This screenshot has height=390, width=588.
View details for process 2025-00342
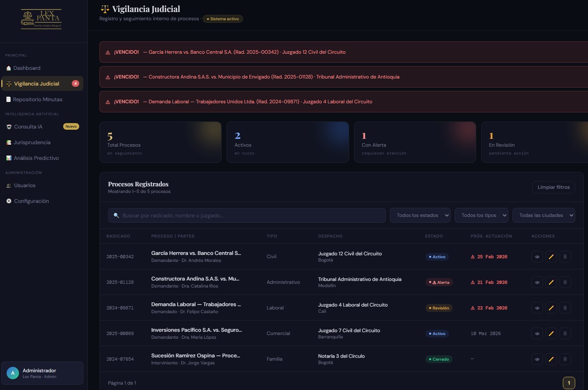(537, 257)
